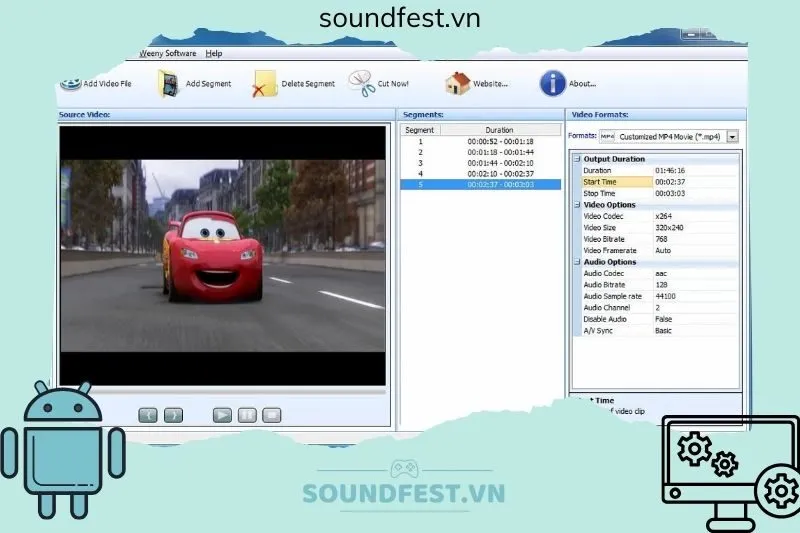This screenshot has width=800, height=533.
Task: Select segment 3 (00:01:44 - 00:02:10)
Action: pyautogui.click(x=481, y=163)
